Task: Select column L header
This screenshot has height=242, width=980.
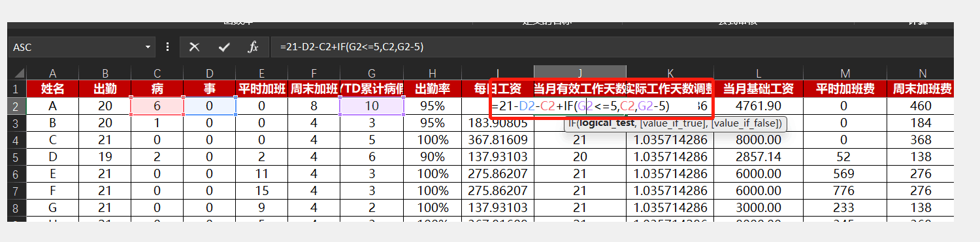Action: coord(759,73)
